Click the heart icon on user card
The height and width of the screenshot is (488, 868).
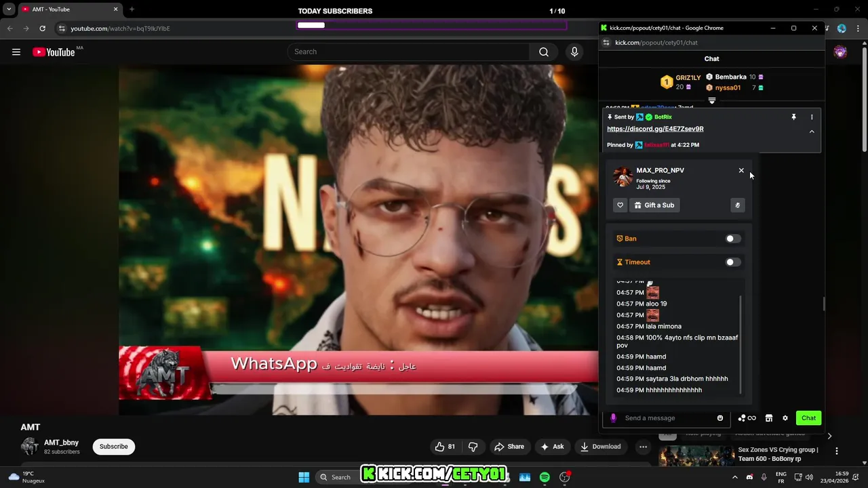click(620, 205)
